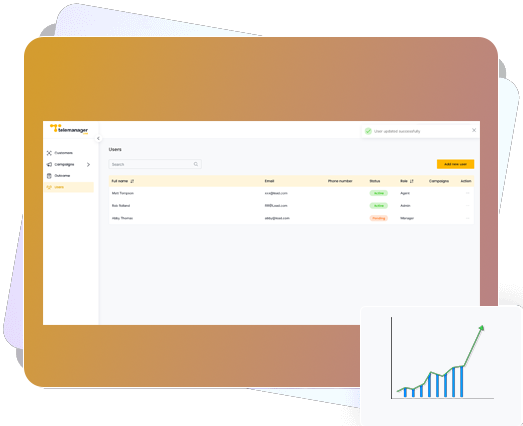Click the Manager role cell
Viewport: 523px width, 426px height.
(407, 218)
